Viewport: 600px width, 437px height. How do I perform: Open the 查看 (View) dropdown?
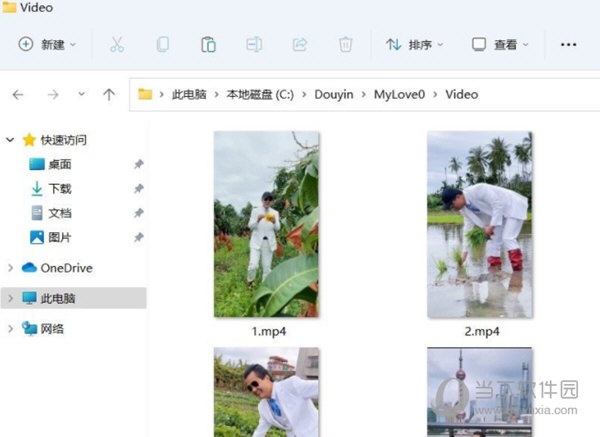(x=500, y=45)
